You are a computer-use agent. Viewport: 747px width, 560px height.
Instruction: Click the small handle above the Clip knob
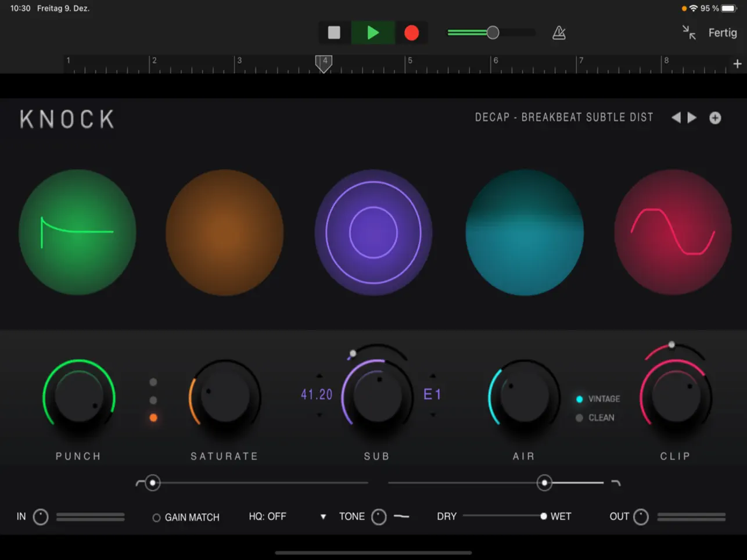[x=671, y=345]
